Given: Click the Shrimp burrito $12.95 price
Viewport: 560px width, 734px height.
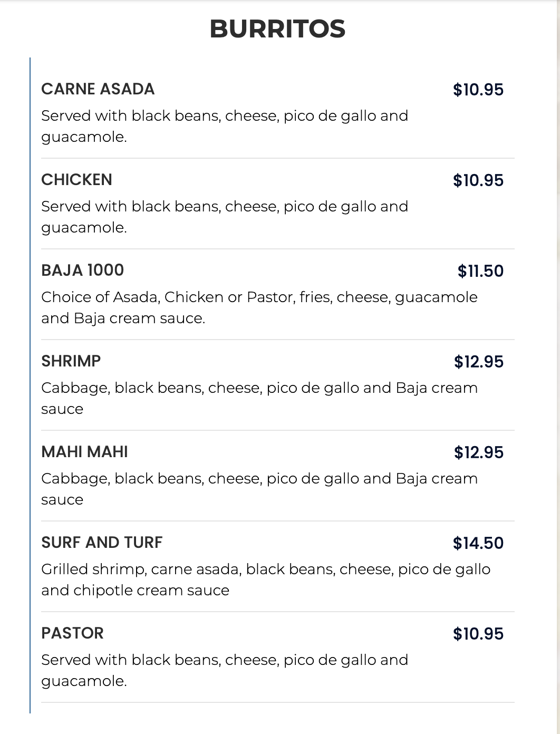Looking at the screenshot, I should (478, 362).
